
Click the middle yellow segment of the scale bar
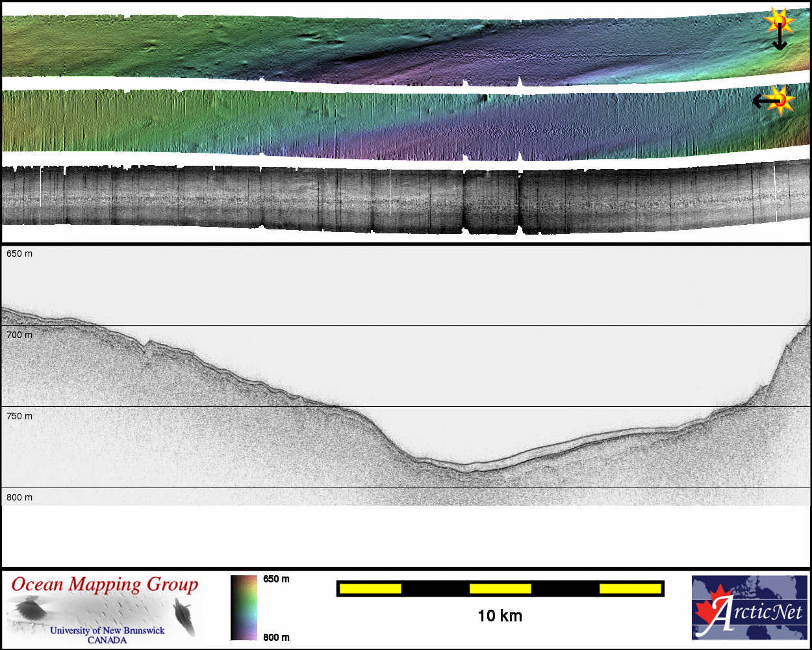[500, 588]
